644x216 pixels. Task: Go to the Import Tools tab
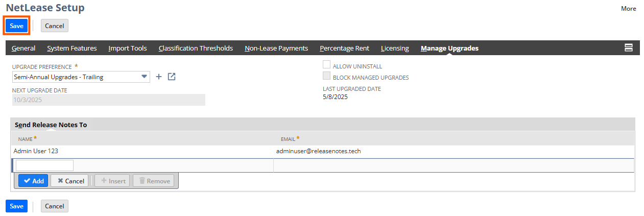click(x=128, y=48)
